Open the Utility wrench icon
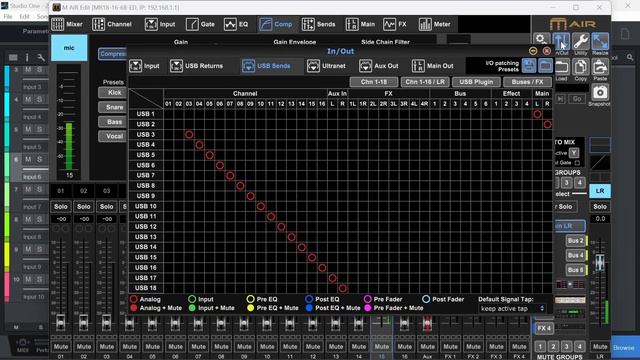 (580, 42)
